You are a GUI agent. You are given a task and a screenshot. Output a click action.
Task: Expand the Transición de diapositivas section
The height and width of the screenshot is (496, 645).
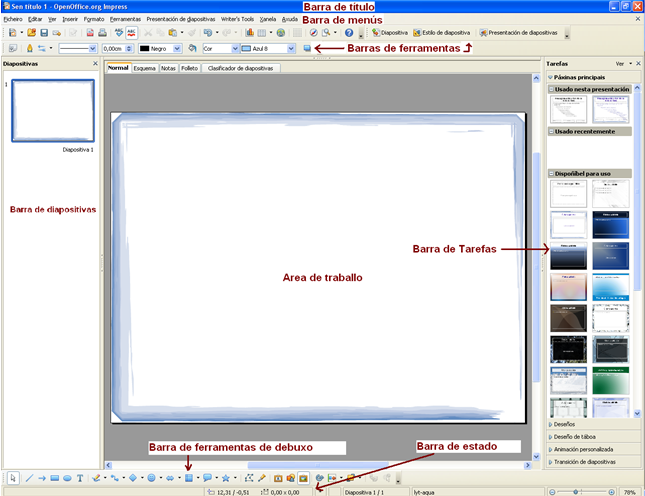pos(550,462)
